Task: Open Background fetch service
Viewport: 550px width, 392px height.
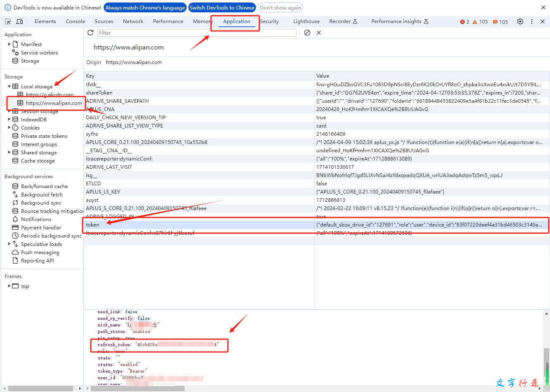Action: coord(42,194)
